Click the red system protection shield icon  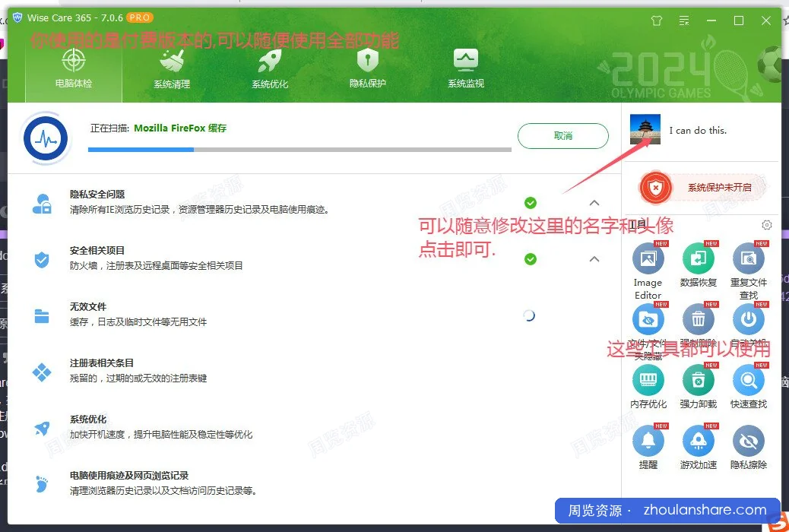coord(656,188)
